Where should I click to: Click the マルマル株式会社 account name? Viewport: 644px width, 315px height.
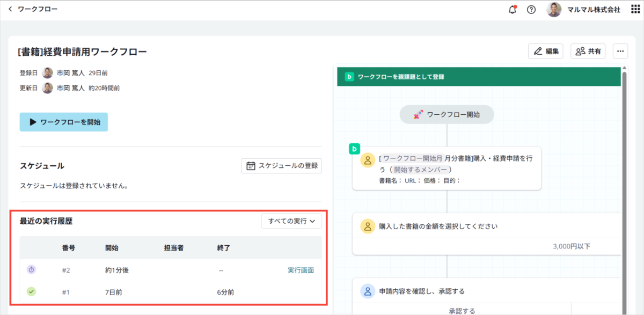pyautogui.click(x=593, y=10)
